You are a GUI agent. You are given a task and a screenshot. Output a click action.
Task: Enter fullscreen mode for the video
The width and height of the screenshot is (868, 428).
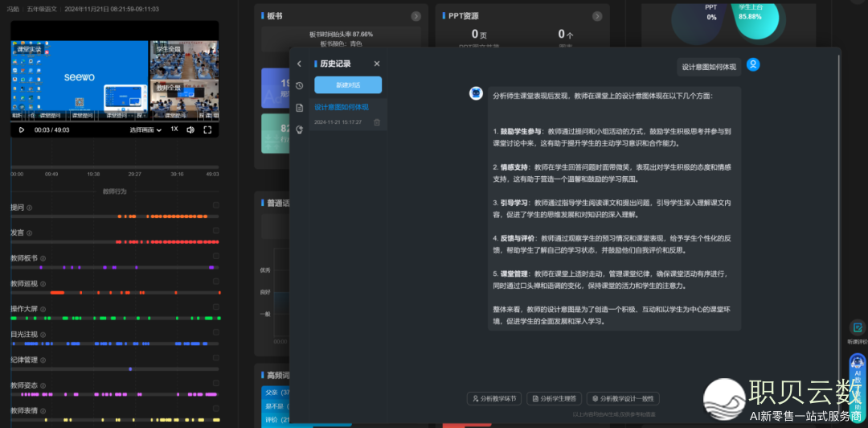tap(207, 130)
